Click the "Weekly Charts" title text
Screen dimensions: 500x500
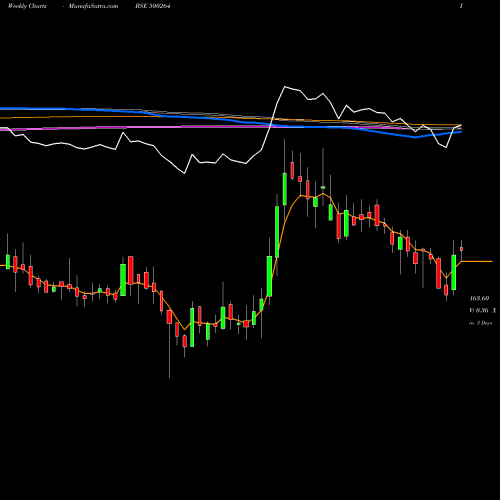click(x=27, y=6)
